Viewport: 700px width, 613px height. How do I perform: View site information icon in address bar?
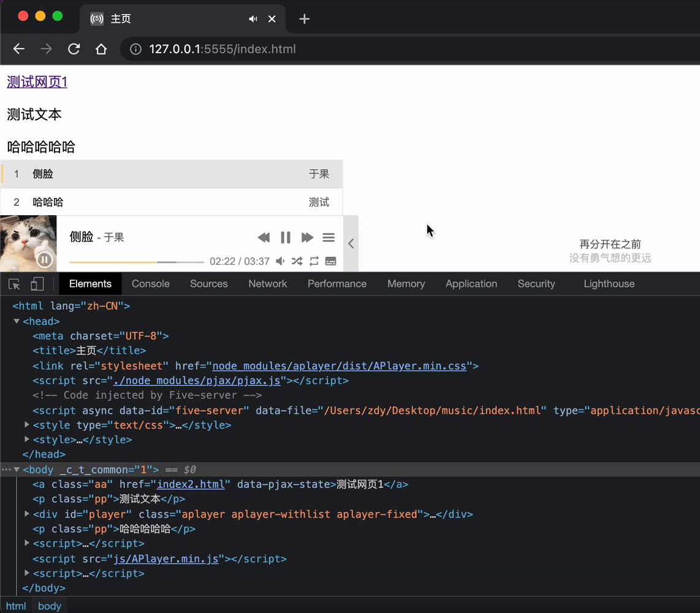tap(135, 49)
